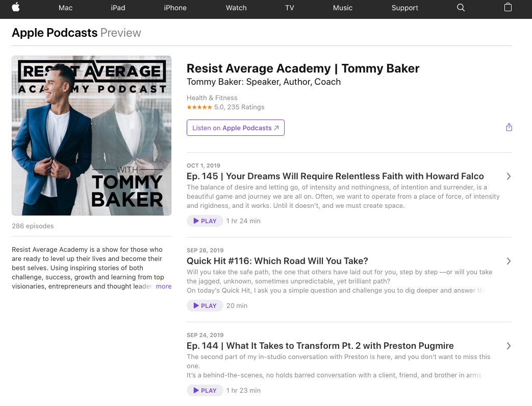This screenshot has width=532, height=406.
Task: Click the Resist Average Academy cover art
Action: pyautogui.click(x=91, y=135)
